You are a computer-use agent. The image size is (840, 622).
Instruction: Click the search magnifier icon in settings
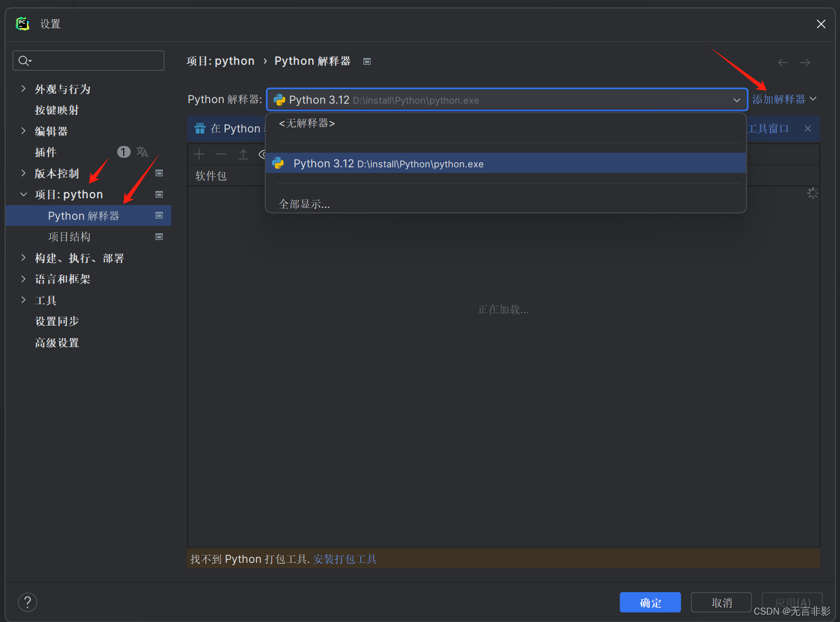pyautogui.click(x=24, y=60)
